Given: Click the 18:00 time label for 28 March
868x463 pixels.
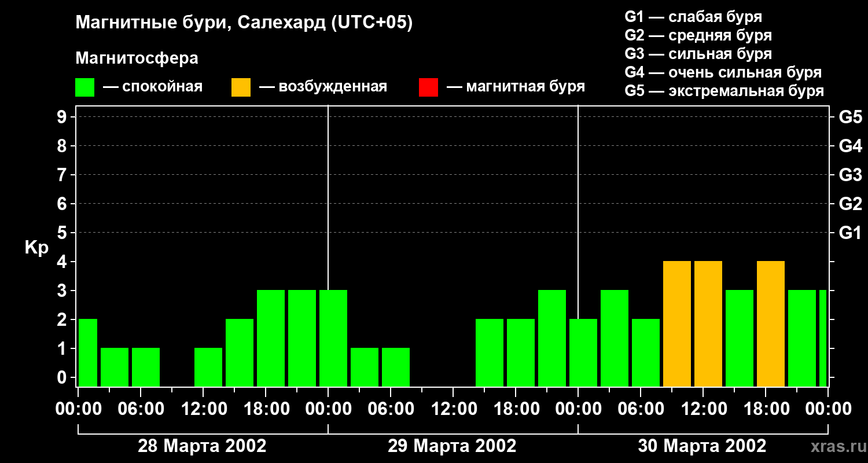Looking at the screenshot, I should click(x=266, y=409).
